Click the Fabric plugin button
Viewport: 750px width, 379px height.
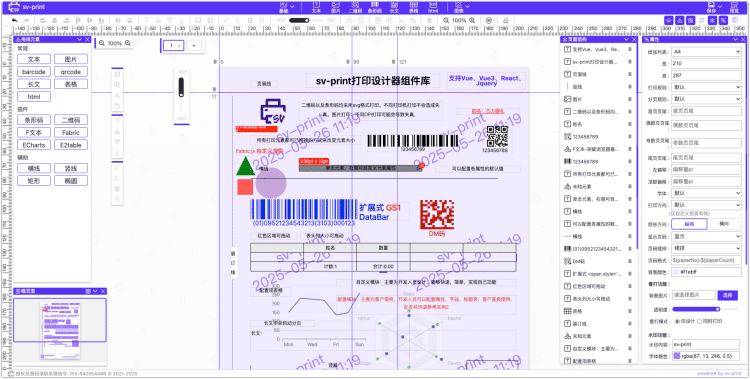71,133
